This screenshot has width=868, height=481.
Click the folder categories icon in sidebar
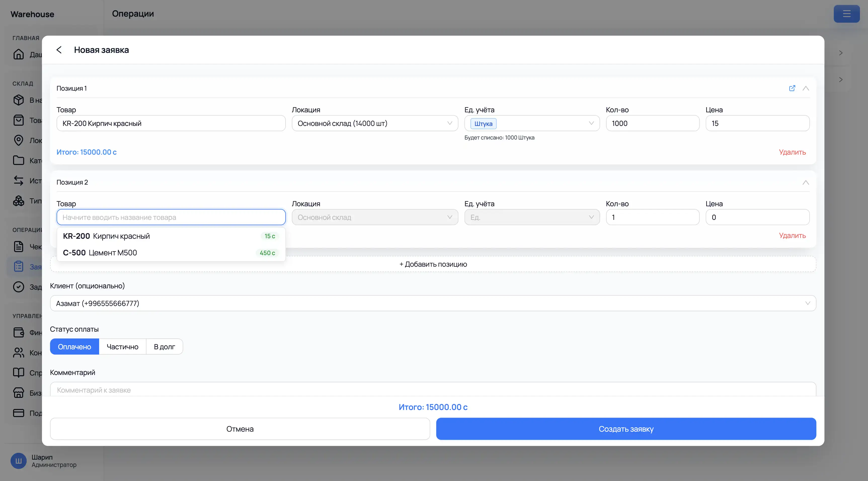coord(19,160)
